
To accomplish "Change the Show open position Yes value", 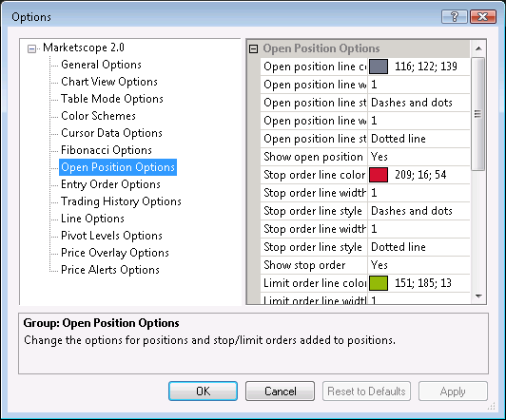I will pyautogui.click(x=418, y=157).
